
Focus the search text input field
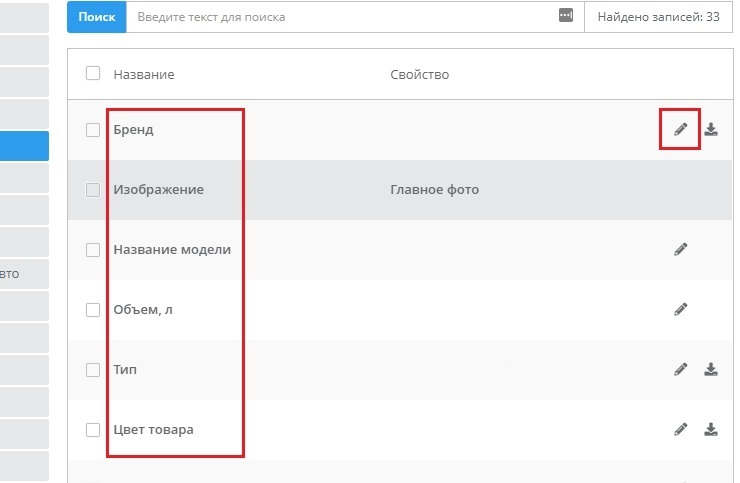click(340, 17)
